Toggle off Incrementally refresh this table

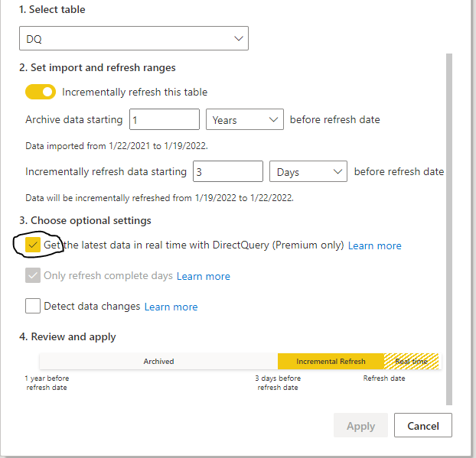click(41, 92)
